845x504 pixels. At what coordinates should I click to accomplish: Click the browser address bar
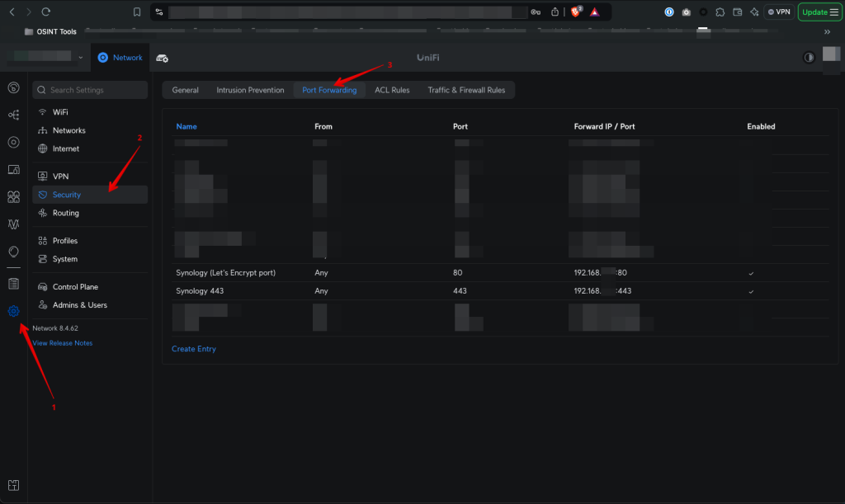pyautogui.click(x=347, y=12)
